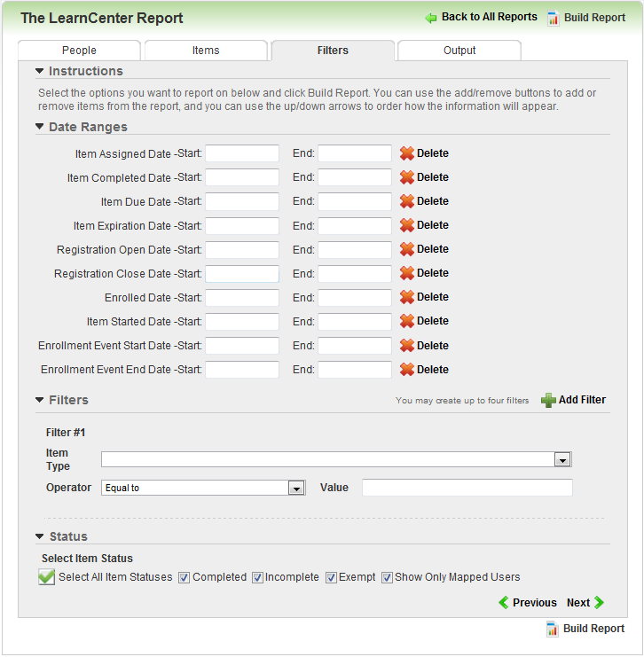This screenshot has height=657, width=644.
Task: Click the 'You may create up to four filters' note
Action: click(462, 401)
